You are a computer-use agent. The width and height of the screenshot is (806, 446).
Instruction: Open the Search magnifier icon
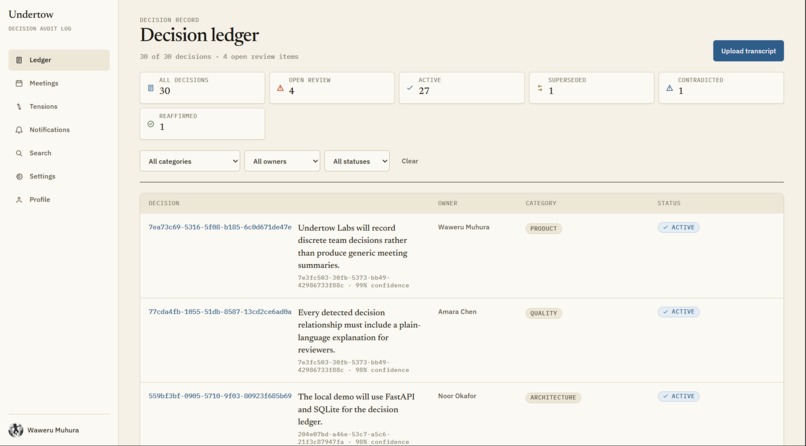click(x=19, y=153)
